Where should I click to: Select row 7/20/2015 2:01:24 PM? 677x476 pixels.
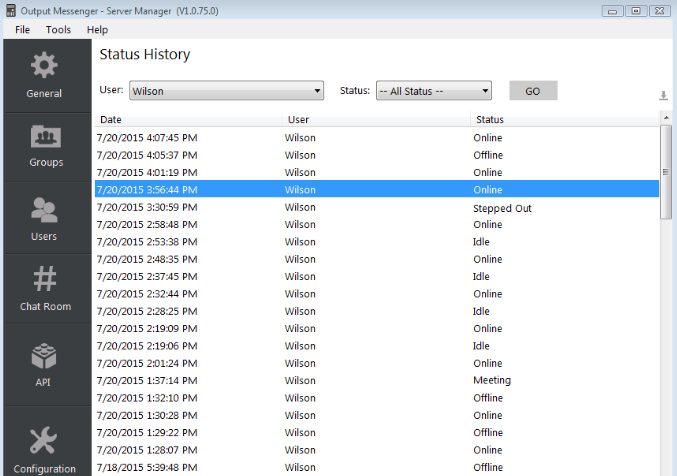pyautogui.click(x=377, y=363)
